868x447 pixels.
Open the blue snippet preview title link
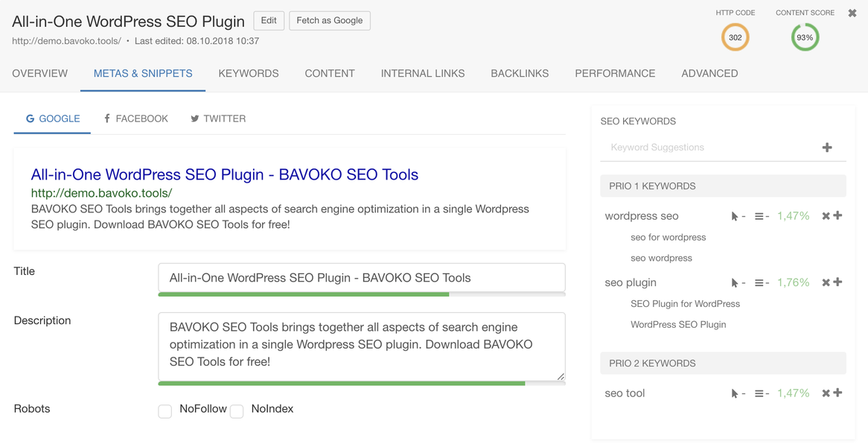coord(225,174)
